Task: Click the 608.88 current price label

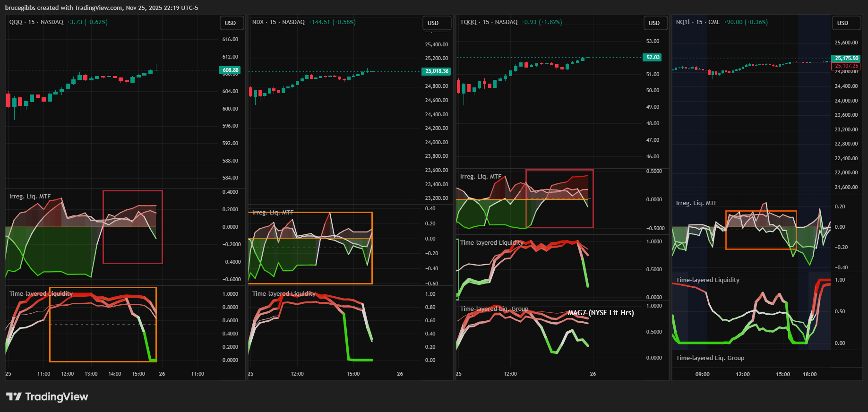Action: click(231, 70)
